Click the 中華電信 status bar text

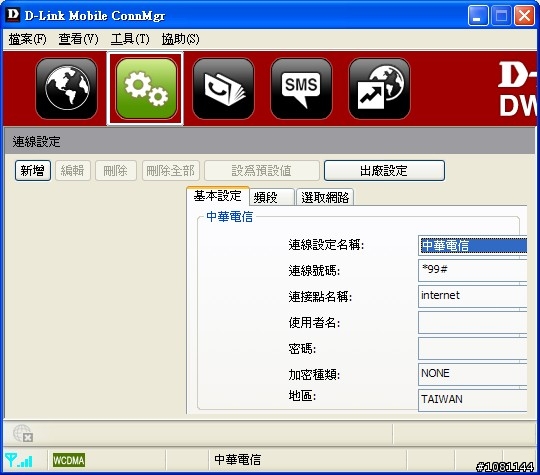237,459
